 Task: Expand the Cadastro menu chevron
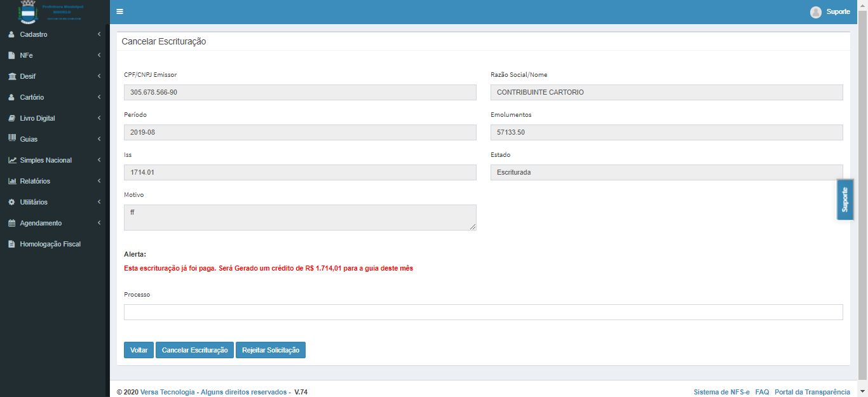99,34
